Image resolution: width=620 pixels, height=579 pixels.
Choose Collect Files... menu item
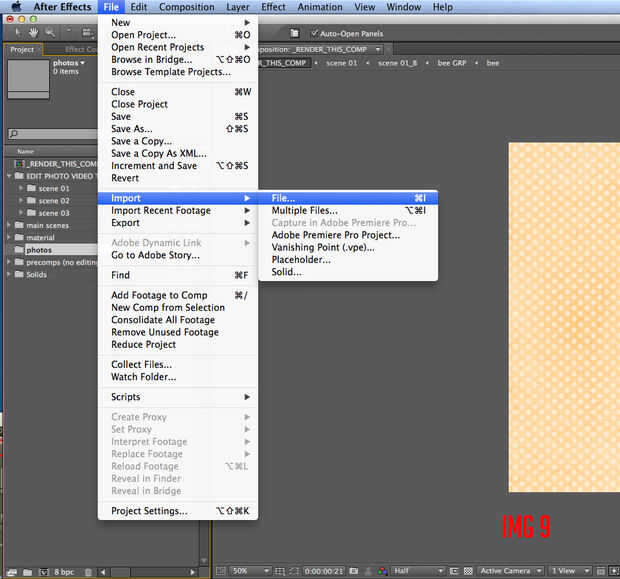coord(178,364)
